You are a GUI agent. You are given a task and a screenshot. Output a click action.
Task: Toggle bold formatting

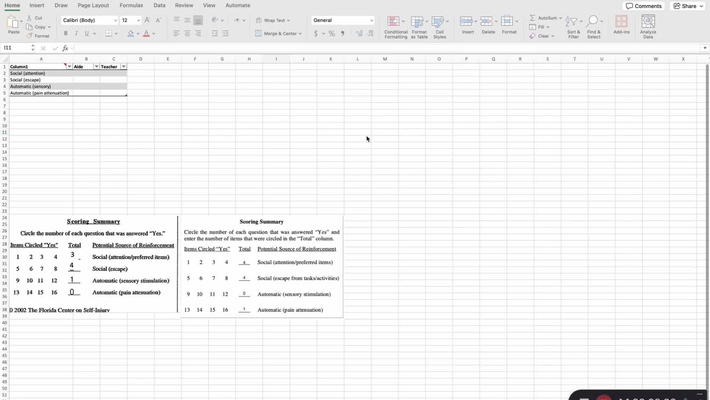click(x=66, y=34)
